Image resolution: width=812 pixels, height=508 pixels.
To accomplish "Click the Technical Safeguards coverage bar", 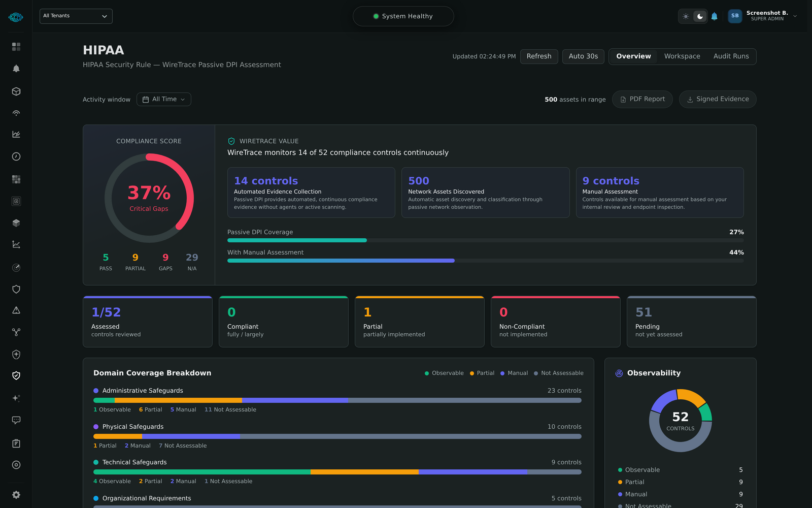I will pos(337,472).
